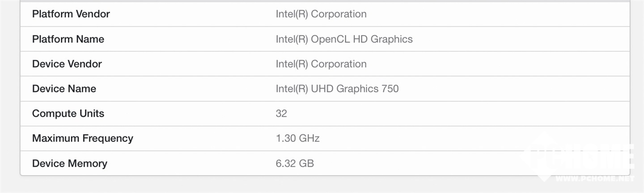Click the Device Name table row

click(x=325, y=88)
